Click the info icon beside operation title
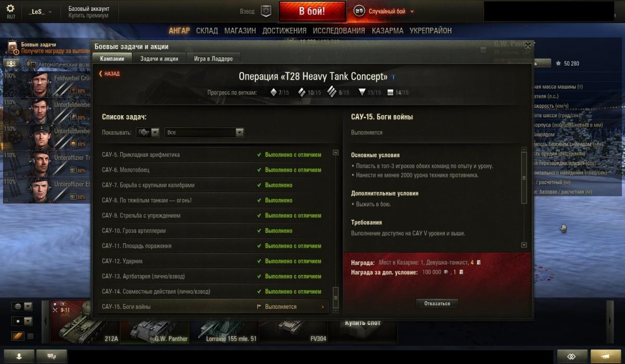This screenshot has width=625, height=364. coord(393,77)
